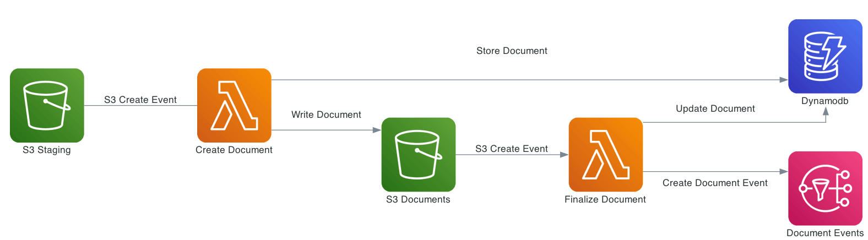Click the S3 Staging bucket icon

tap(47, 105)
